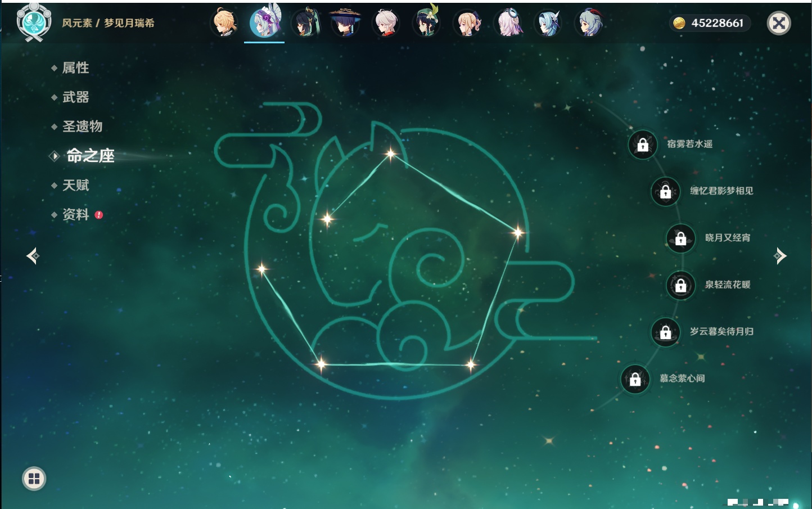The height and width of the screenshot is (509, 812).
Task: Select the locked 慕念萦心间 constellation node
Action: pyautogui.click(x=635, y=379)
